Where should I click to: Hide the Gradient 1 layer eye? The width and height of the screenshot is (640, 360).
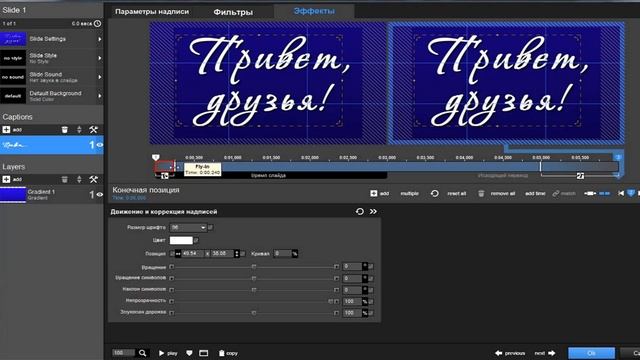[x=99, y=195]
